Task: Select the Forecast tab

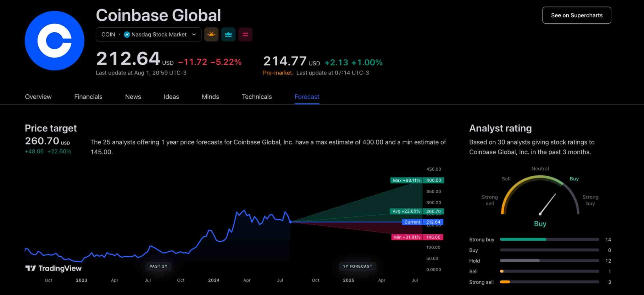Action: 307,97
